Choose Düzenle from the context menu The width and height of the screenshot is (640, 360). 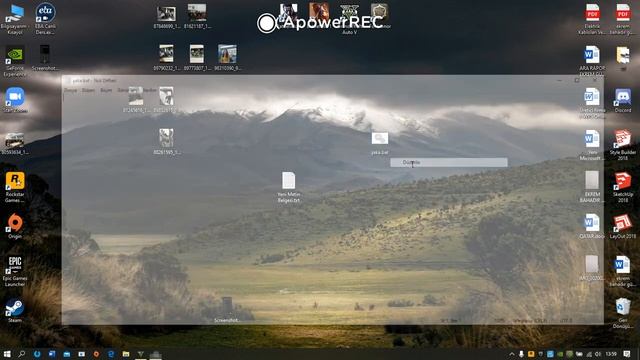pyautogui.click(x=449, y=162)
